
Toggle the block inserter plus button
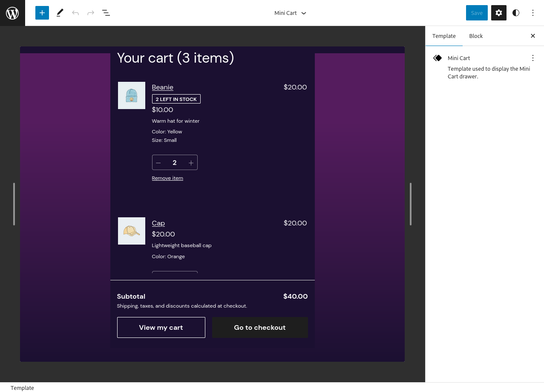pos(42,13)
